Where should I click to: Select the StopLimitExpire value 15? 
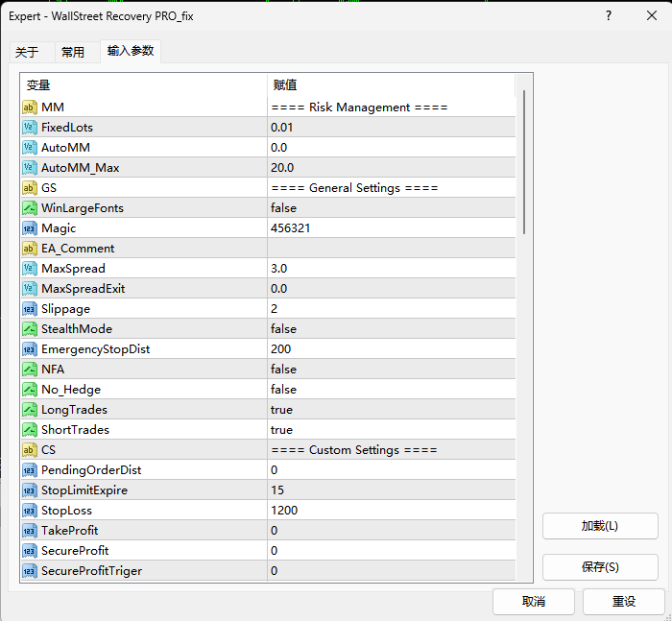(392, 490)
